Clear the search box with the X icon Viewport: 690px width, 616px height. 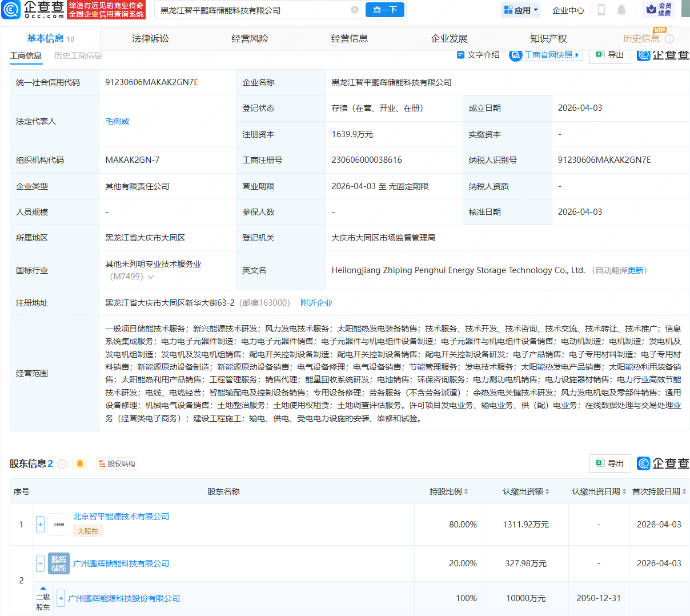355,10
